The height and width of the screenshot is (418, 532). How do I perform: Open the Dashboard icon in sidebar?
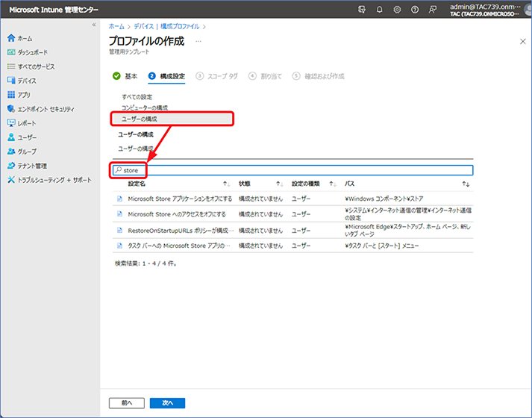[x=11, y=52]
